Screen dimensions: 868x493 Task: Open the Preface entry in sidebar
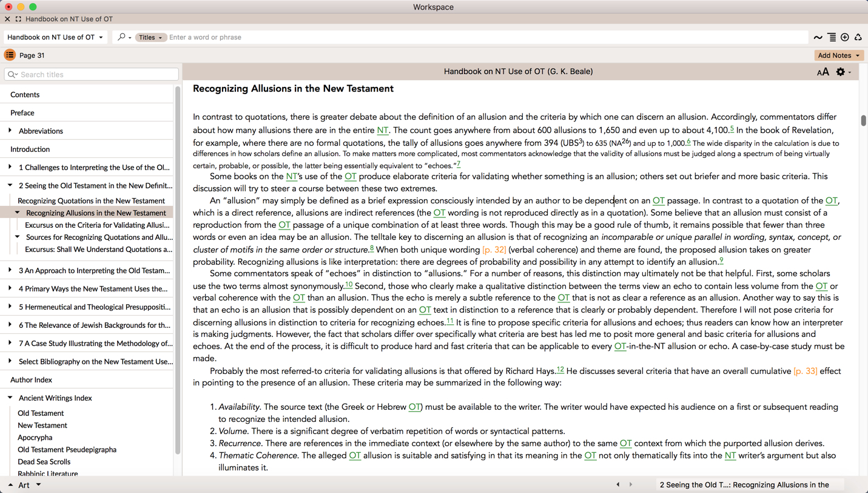click(x=22, y=113)
